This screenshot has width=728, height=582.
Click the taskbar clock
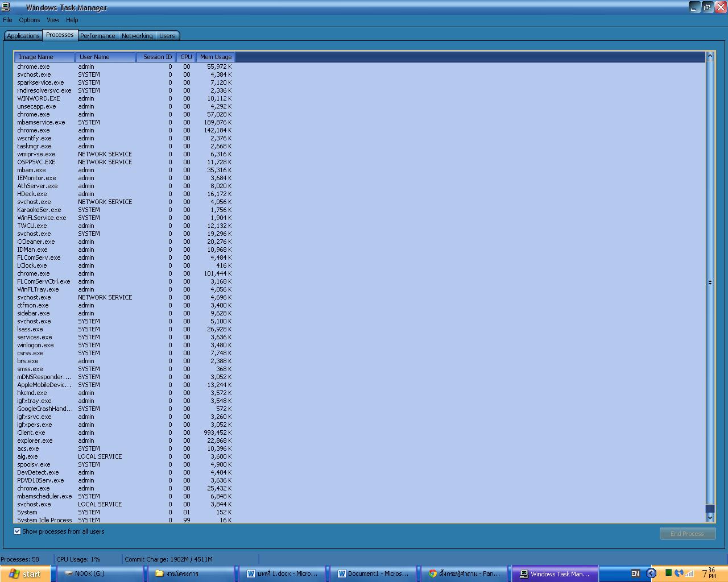(x=709, y=573)
